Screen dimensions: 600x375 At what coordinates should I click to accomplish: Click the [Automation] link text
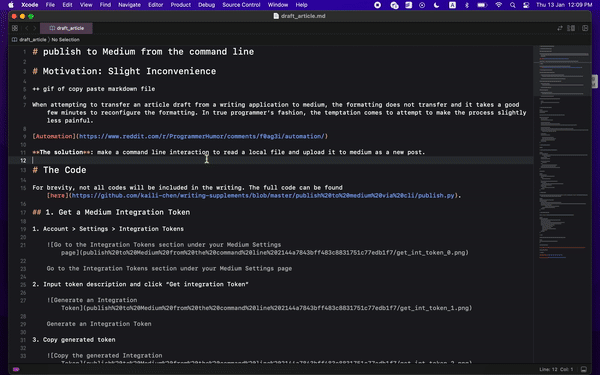pos(54,136)
